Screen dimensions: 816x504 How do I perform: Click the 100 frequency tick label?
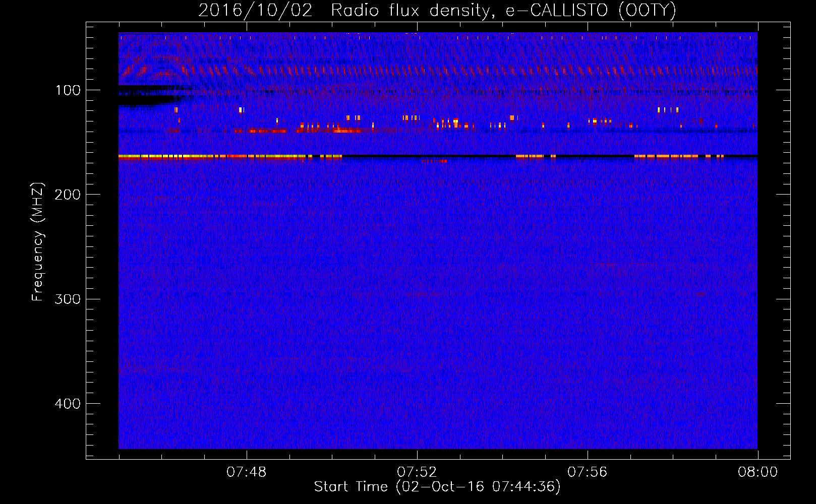(x=68, y=90)
